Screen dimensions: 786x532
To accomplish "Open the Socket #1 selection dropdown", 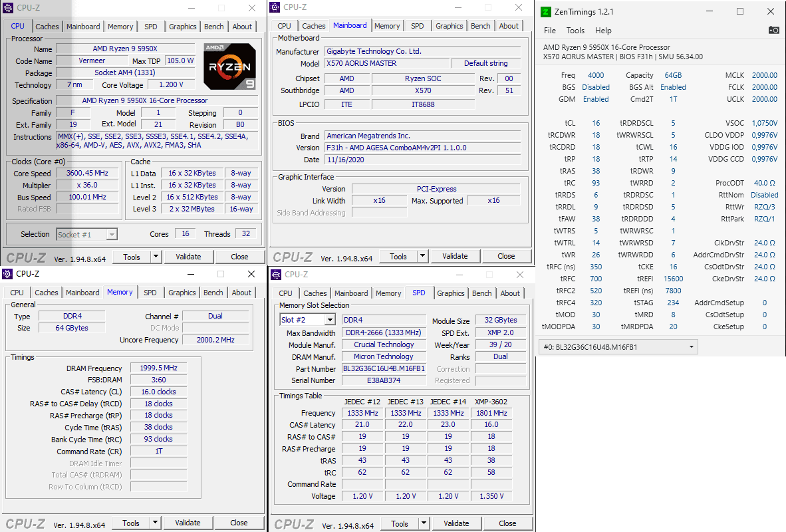I will (x=112, y=234).
